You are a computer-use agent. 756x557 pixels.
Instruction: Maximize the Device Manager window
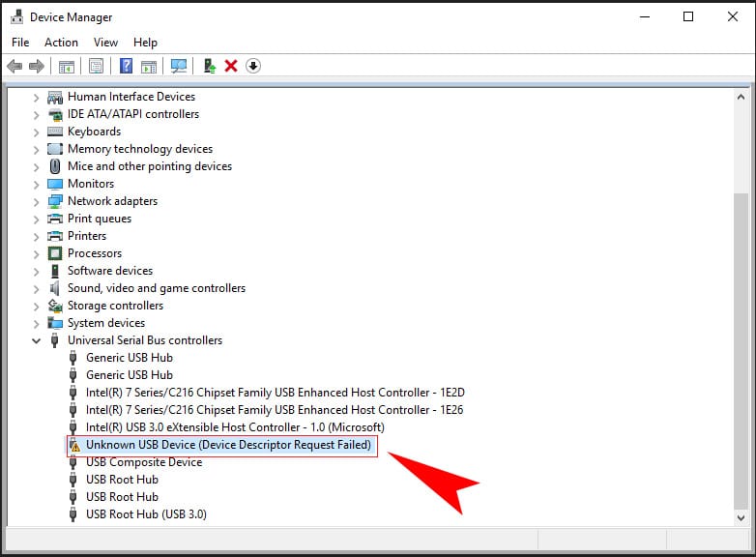click(x=688, y=16)
